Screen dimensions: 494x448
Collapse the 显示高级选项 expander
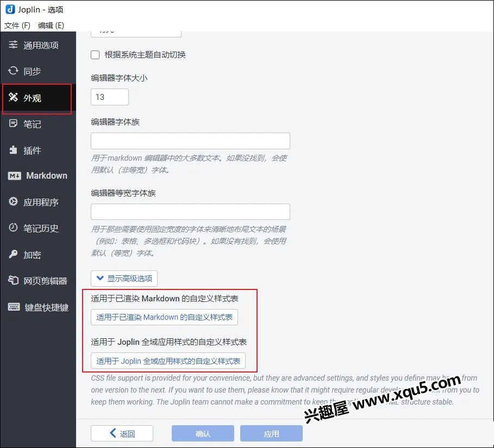point(124,279)
